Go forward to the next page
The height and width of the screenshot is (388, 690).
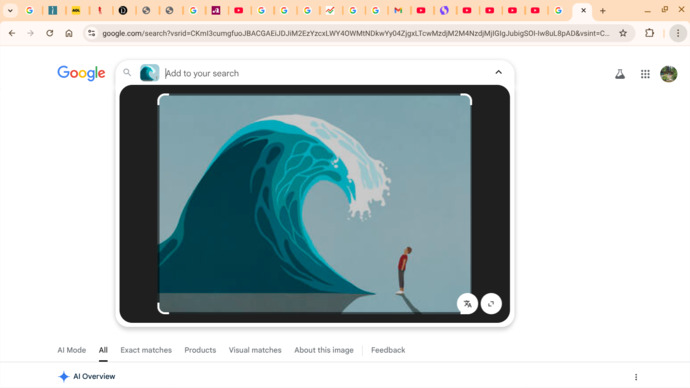(30, 33)
